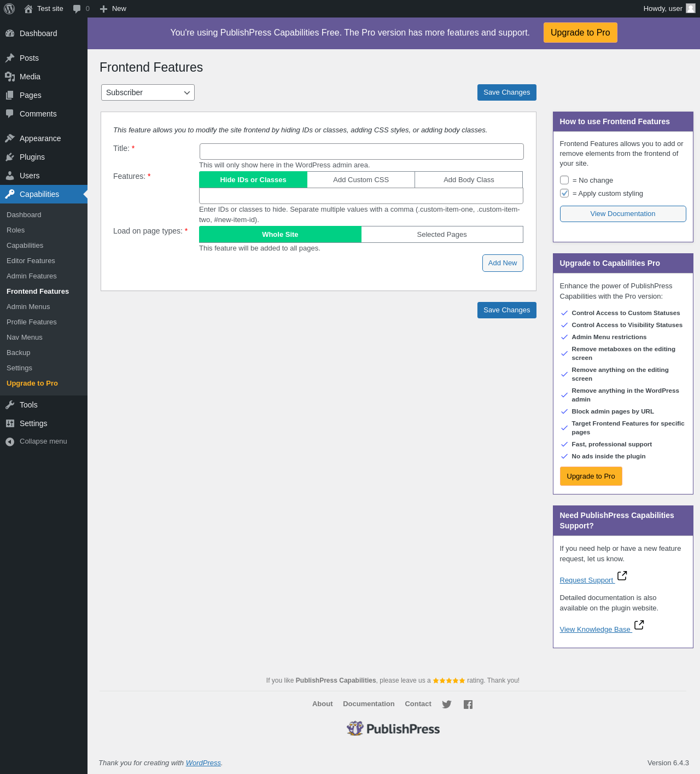Open the Editor Features submenu item
Viewport: 700px width, 774px height.
(x=31, y=261)
